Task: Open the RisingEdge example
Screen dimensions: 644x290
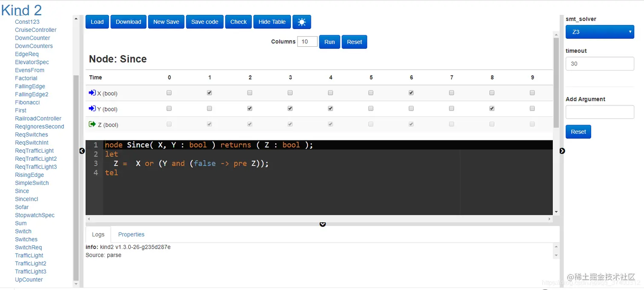Action: (29, 175)
